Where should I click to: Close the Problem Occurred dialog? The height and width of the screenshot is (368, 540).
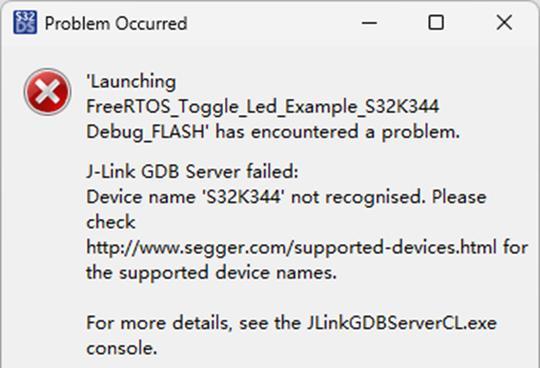click(504, 23)
